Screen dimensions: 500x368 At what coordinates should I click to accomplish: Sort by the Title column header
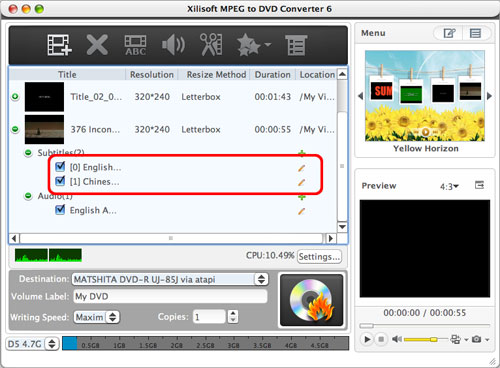coord(67,74)
